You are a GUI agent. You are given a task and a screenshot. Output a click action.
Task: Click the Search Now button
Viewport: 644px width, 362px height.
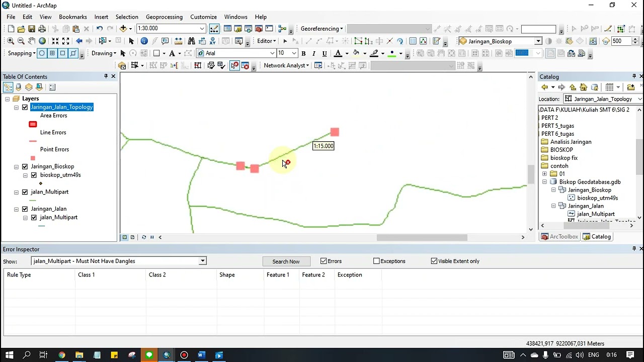[286, 261]
